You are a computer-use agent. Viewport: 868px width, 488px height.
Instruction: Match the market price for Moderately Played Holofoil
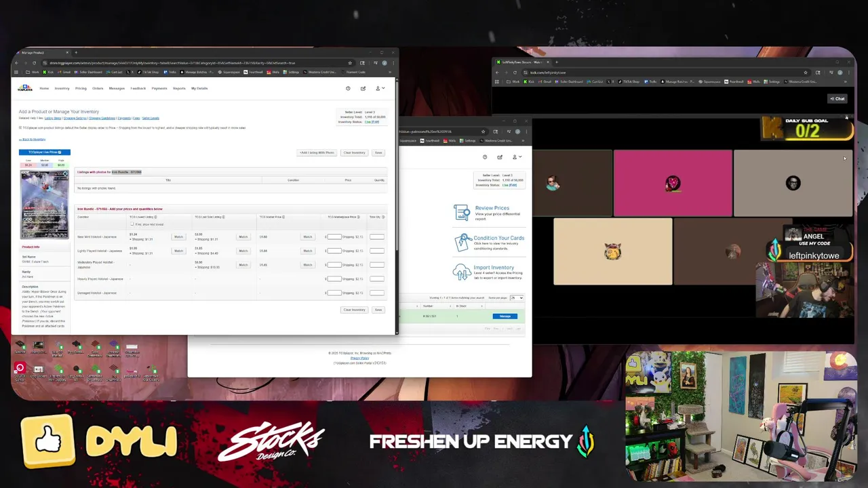(x=308, y=264)
